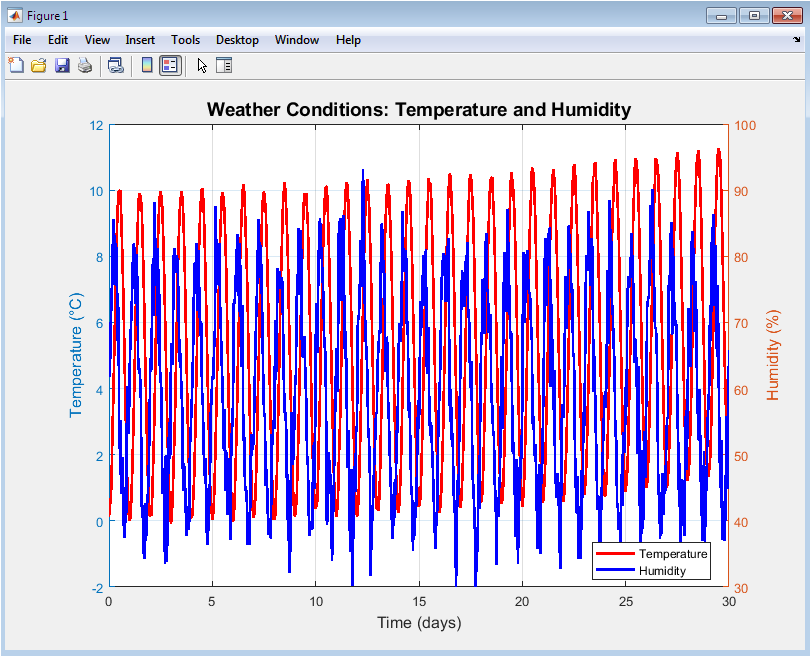811x657 pixels.
Task: Dock the figure using the arrow
Action: click(797, 40)
